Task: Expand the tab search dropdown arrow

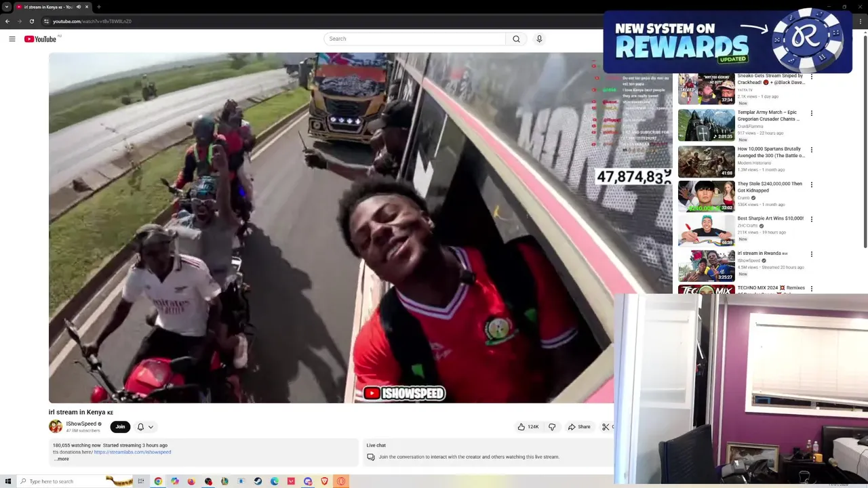Action: click(7, 7)
